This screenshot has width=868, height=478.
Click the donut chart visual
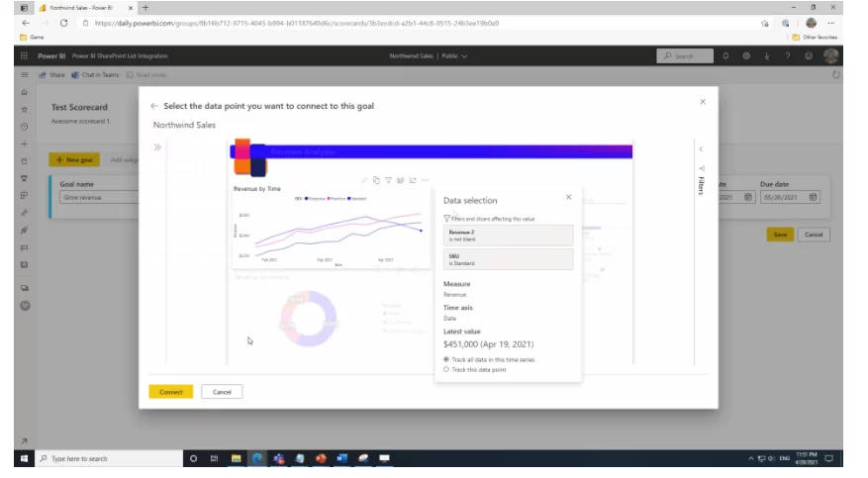[x=309, y=319]
